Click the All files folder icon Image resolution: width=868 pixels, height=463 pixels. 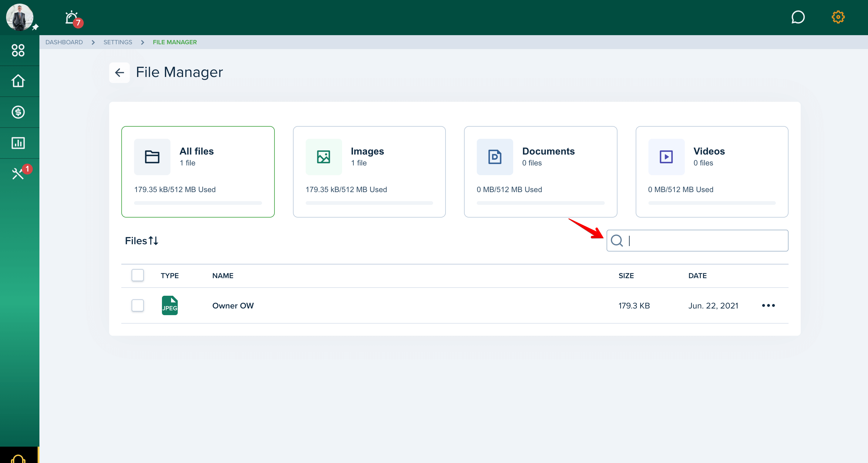pyautogui.click(x=152, y=157)
